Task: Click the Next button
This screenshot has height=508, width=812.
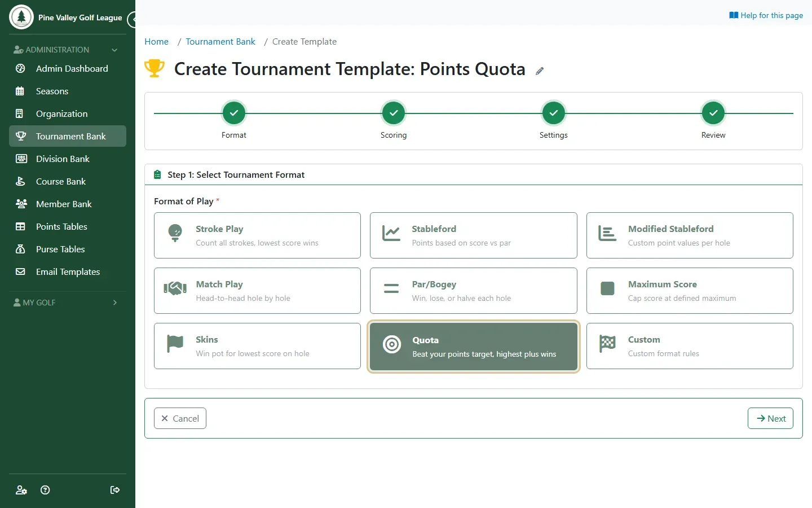Action: click(770, 418)
